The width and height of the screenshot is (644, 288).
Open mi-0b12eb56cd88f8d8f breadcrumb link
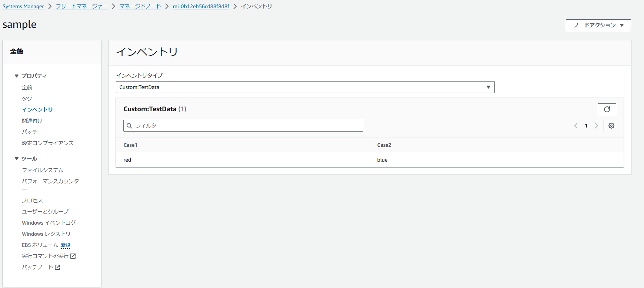pos(201,6)
